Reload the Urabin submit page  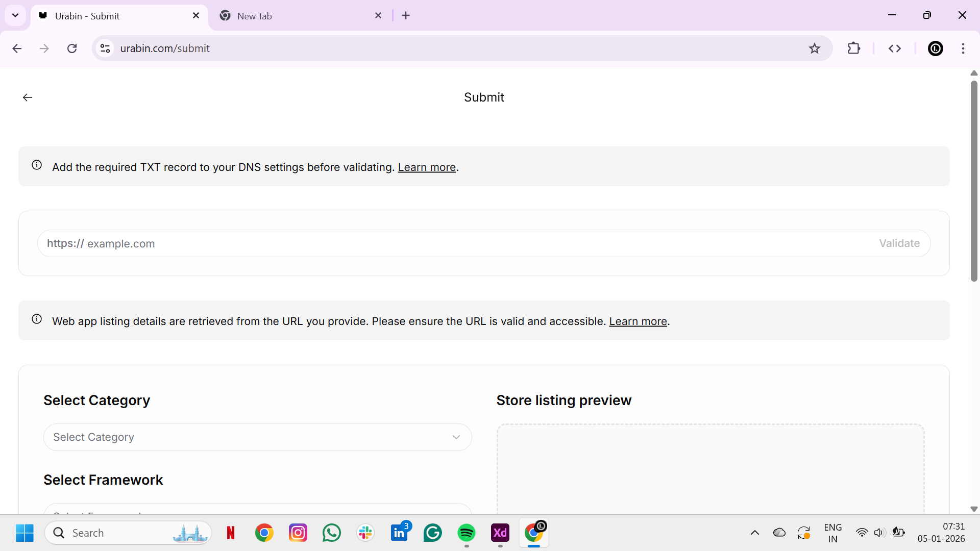(72, 48)
